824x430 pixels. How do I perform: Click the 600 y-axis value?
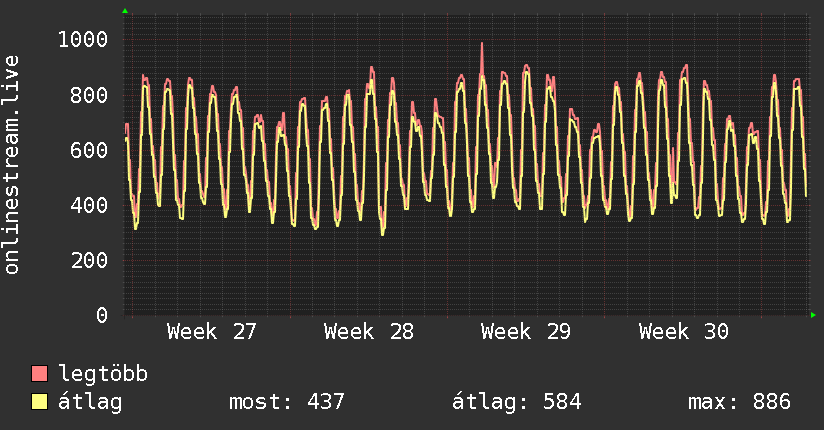tap(89, 150)
